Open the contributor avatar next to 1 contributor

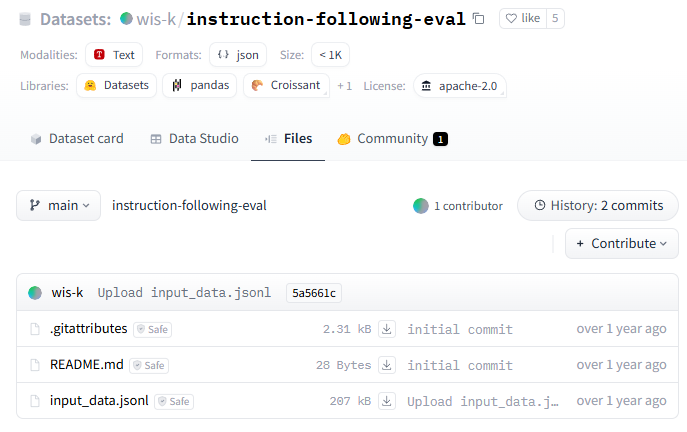[x=421, y=206]
